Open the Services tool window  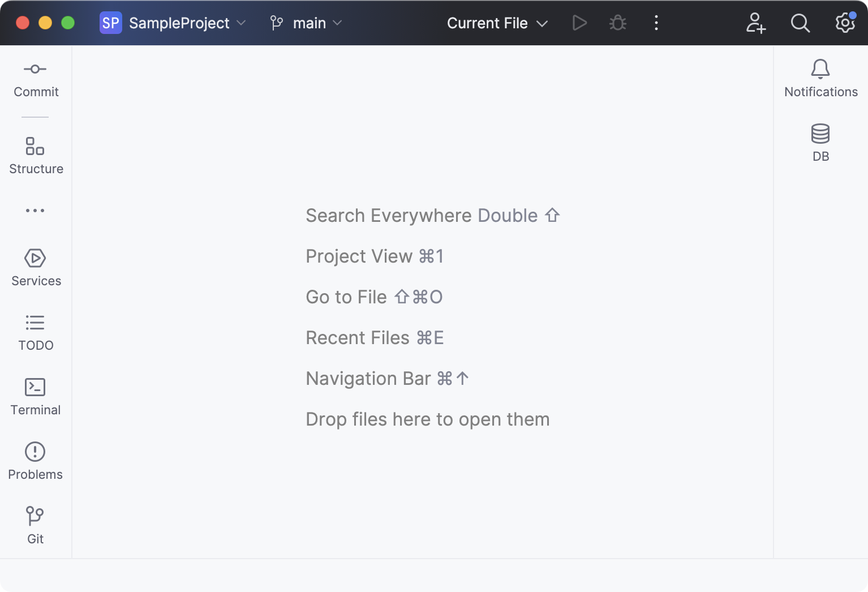click(x=35, y=268)
